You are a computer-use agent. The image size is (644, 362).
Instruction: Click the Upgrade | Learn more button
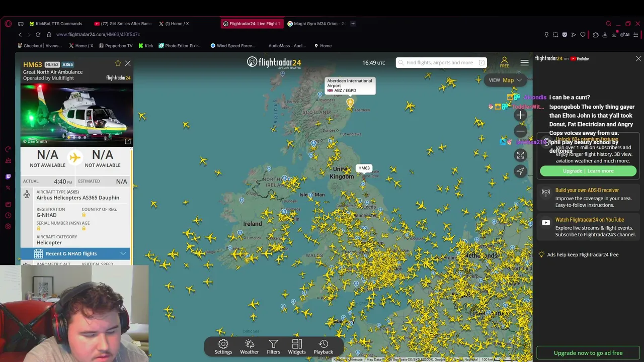point(588,171)
